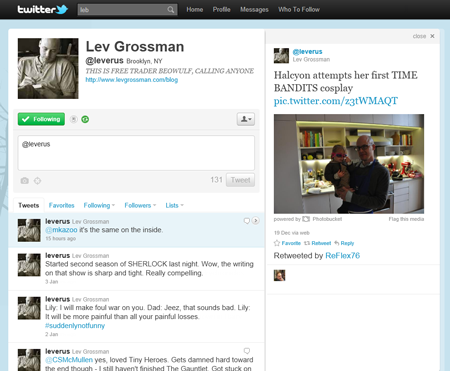The image size is (450, 371).
Task: Open Lev Grossman's large profile photo
Action: [48, 68]
